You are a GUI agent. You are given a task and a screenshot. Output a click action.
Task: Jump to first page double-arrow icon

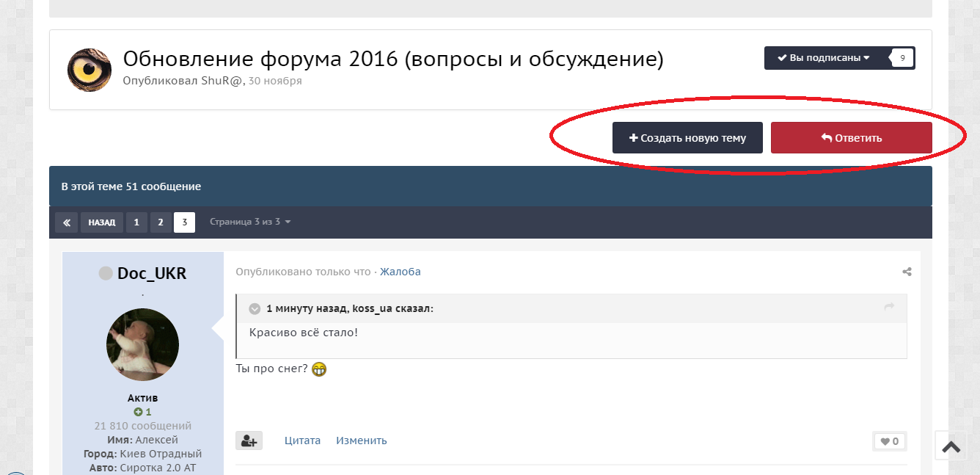66,222
